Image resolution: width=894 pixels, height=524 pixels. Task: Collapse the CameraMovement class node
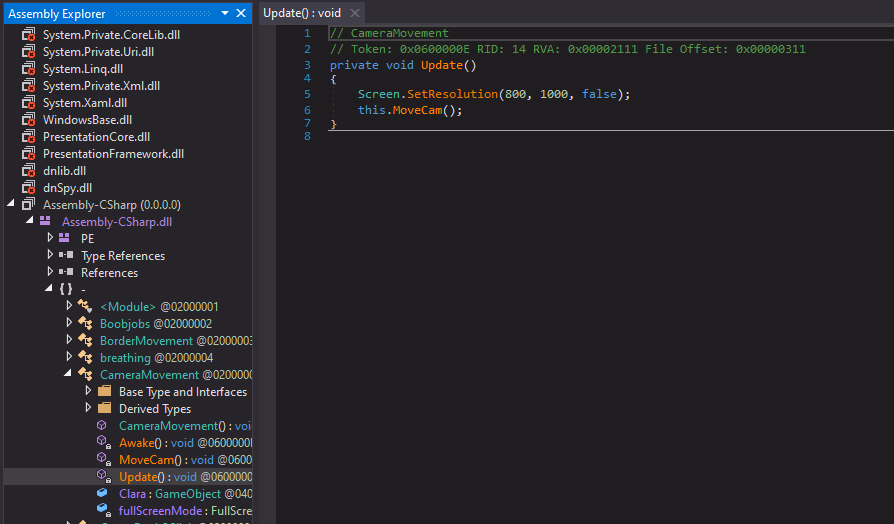pos(68,373)
